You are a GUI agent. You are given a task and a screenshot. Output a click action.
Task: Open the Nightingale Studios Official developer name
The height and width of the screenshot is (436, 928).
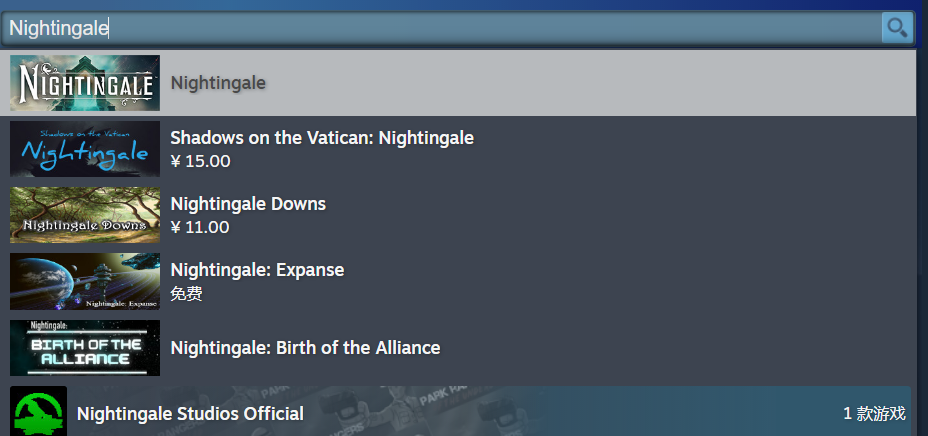click(190, 413)
